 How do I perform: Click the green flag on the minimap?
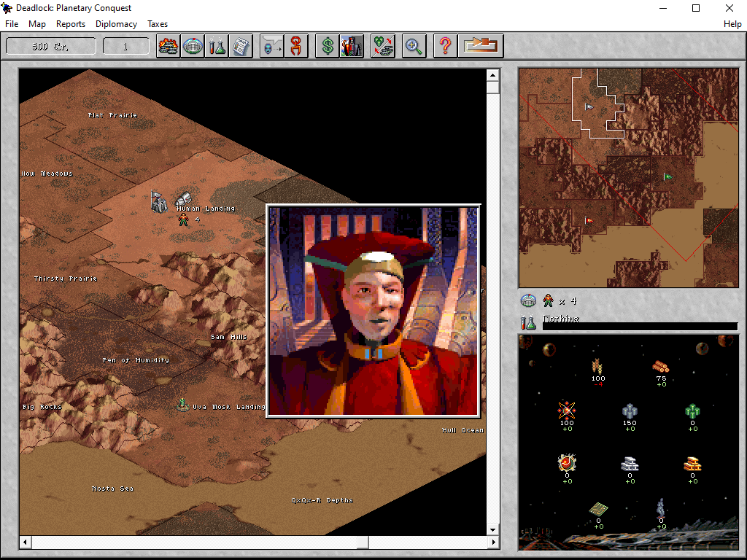tap(668, 176)
